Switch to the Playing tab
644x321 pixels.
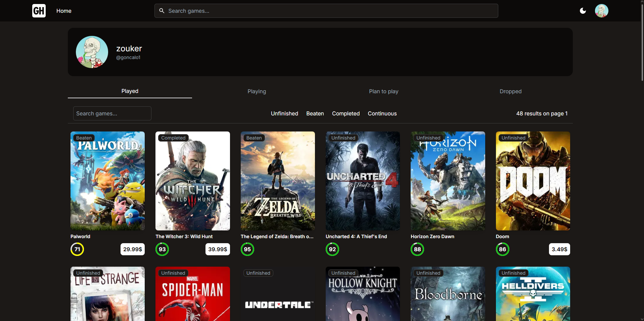pos(257,91)
